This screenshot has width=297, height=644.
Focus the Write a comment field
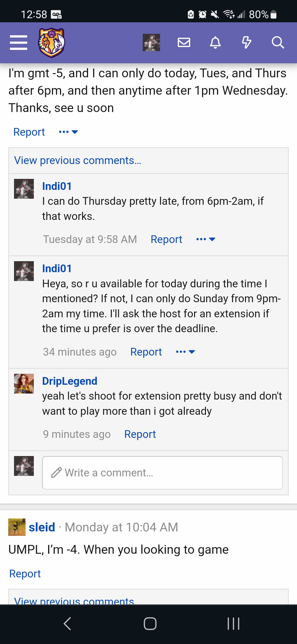162,473
